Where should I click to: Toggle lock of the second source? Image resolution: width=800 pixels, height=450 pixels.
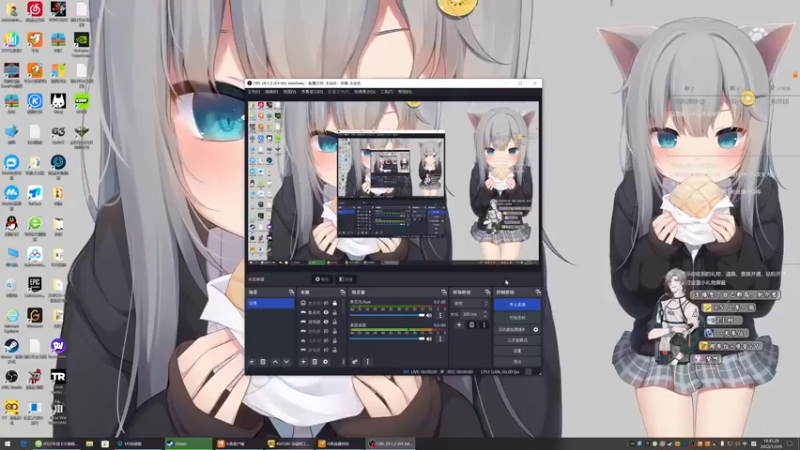point(335,312)
